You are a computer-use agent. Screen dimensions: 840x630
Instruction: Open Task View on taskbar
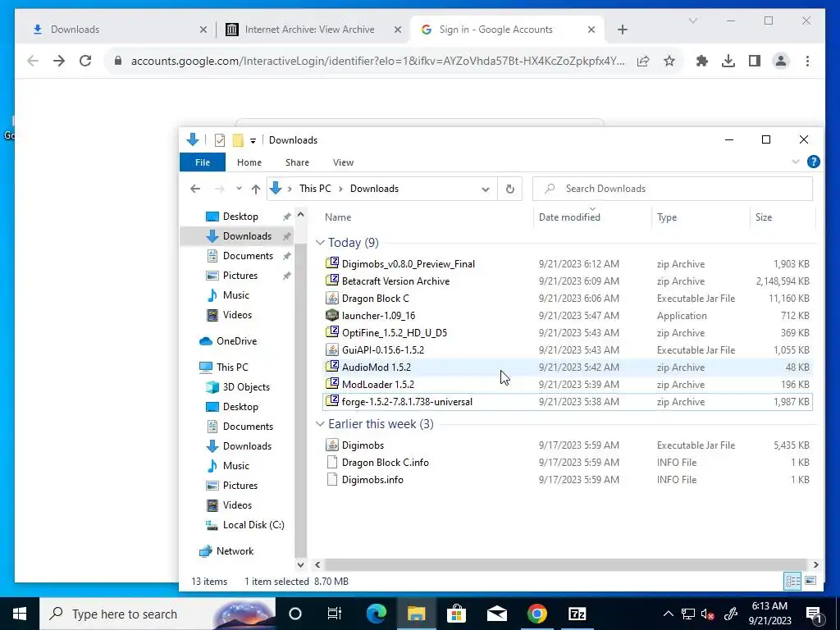335,614
